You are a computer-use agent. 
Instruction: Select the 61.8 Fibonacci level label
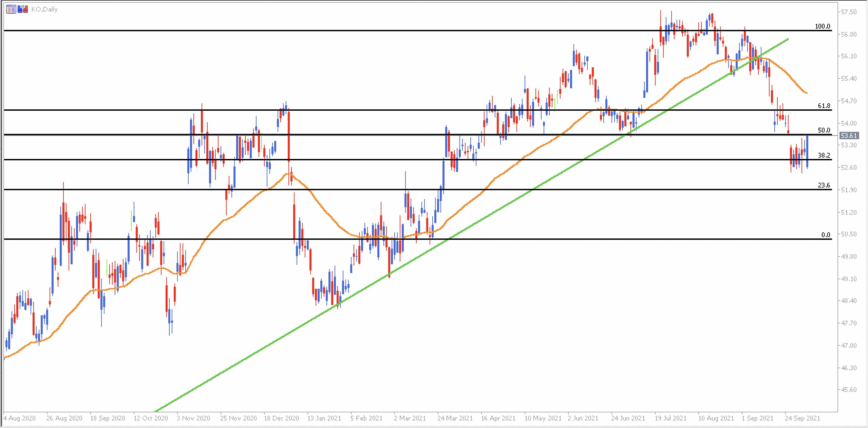click(x=824, y=106)
